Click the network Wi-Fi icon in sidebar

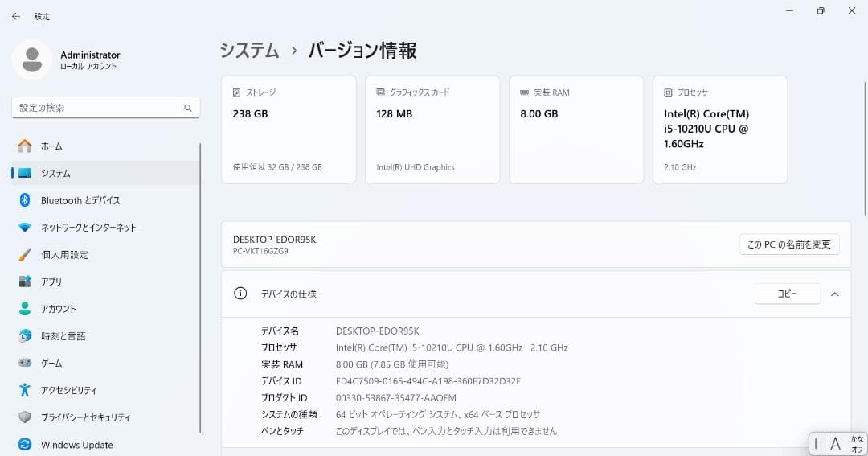point(25,227)
